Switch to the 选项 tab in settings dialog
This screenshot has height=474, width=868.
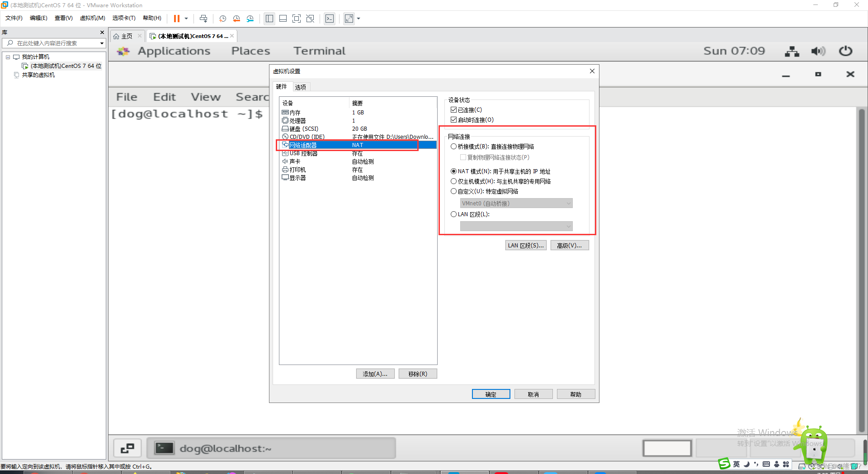[x=301, y=87]
